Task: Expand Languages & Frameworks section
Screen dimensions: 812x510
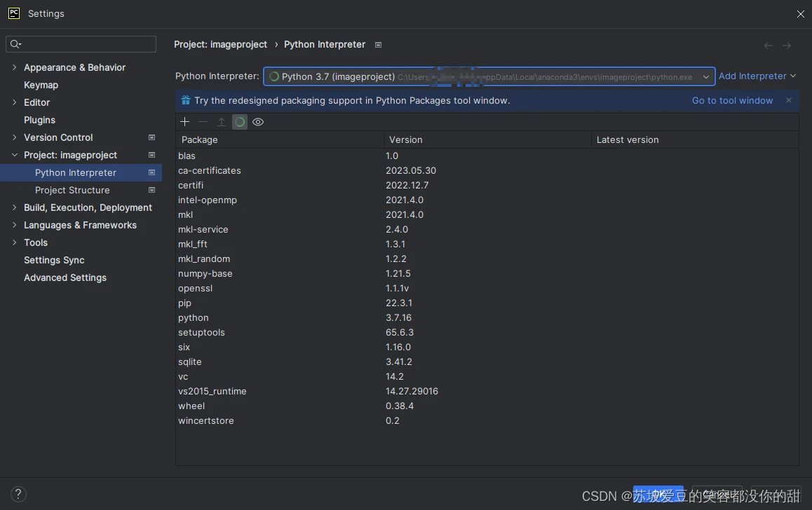Action: click(15, 225)
